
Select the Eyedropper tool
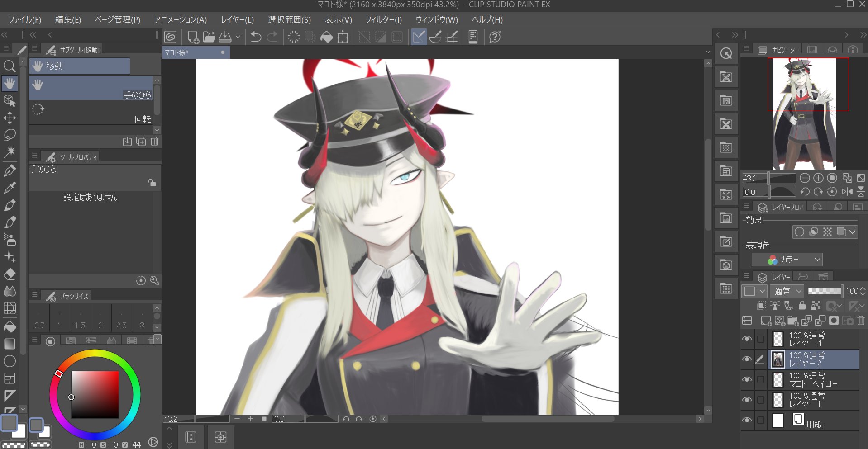pos(10,188)
